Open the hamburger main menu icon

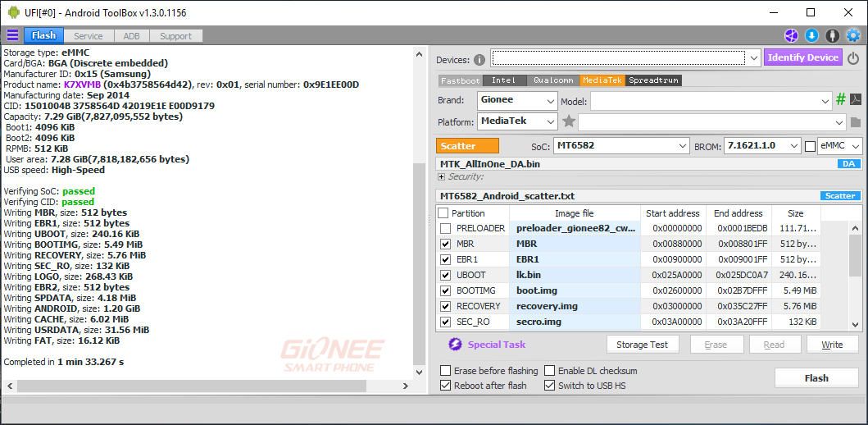[x=12, y=35]
